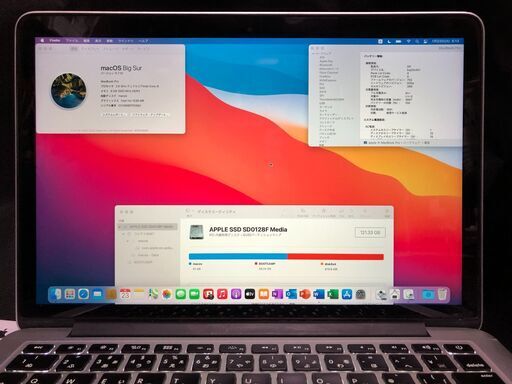512x384 pixels.
Task: Select APPLE SSD SD0128F Media in Disk Utility sidebar
Action: (x=148, y=226)
